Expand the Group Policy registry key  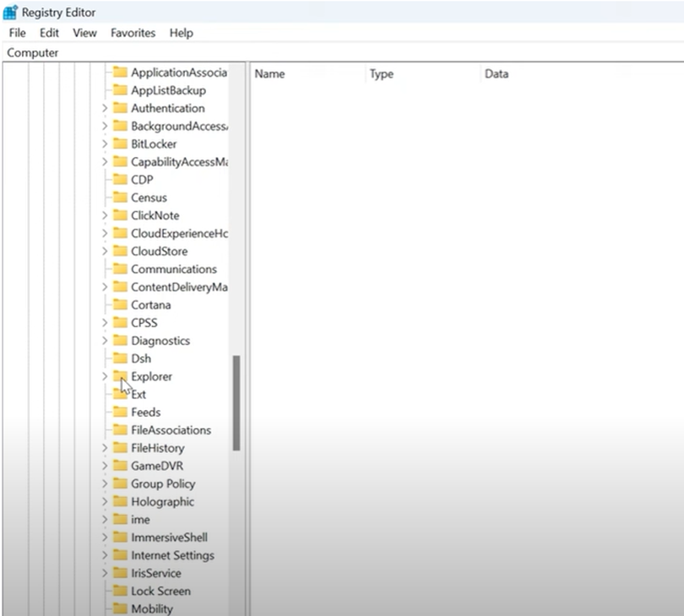coord(105,484)
